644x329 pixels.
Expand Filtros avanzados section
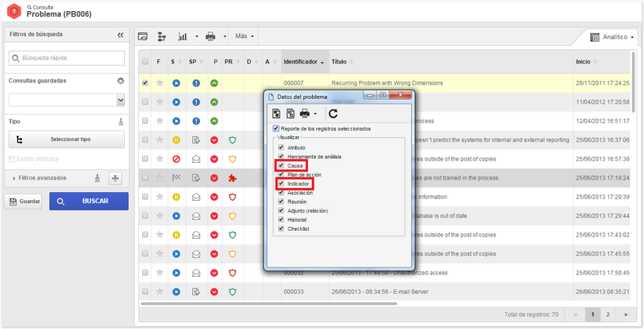pos(40,178)
